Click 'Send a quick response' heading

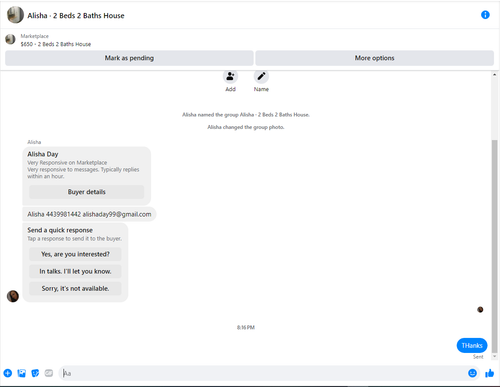pos(60,230)
